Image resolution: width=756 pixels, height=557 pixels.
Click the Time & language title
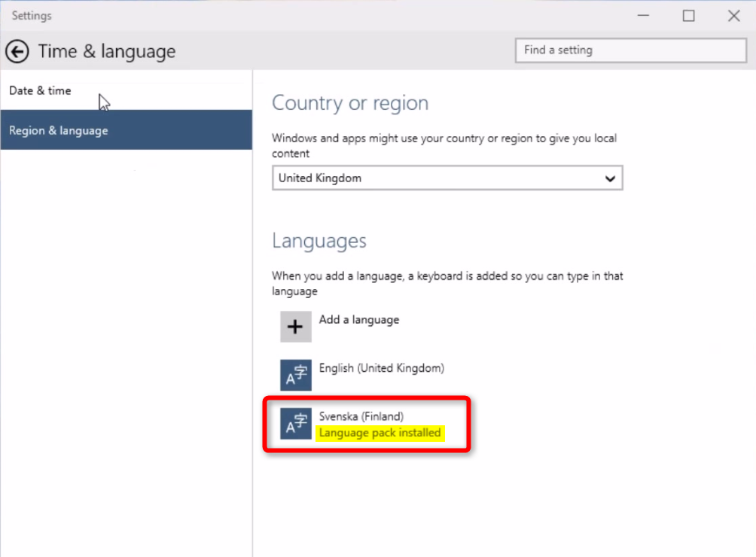(x=107, y=51)
